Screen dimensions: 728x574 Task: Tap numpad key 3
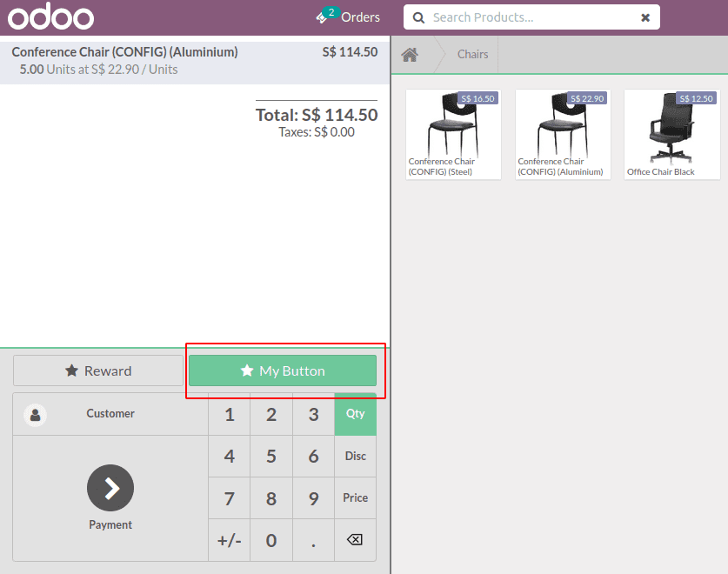pos(313,414)
